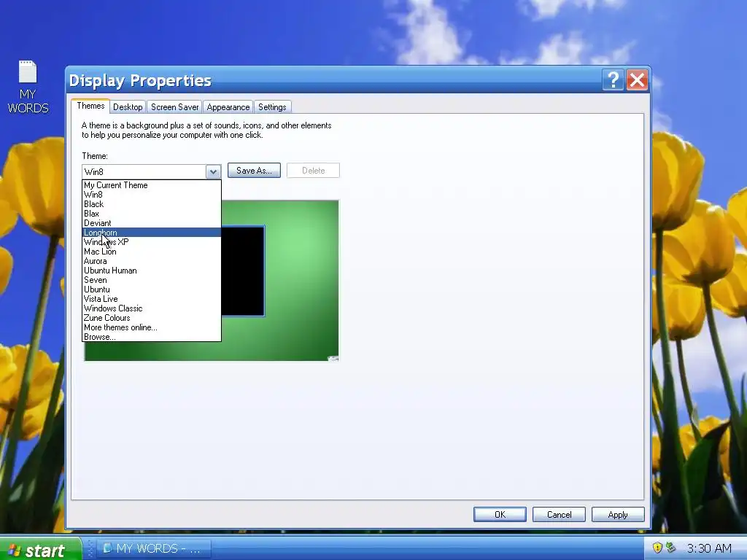Select the highlighted Longhorn theme
Image resolution: width=747 pixels, height=560 pixels.
(x=152, y=233)
